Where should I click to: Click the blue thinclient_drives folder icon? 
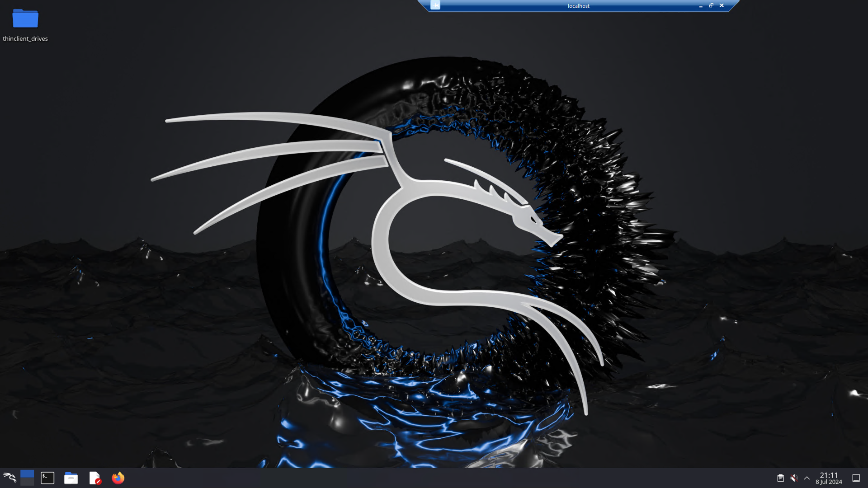pyautogui.click(x=25, y=19)
